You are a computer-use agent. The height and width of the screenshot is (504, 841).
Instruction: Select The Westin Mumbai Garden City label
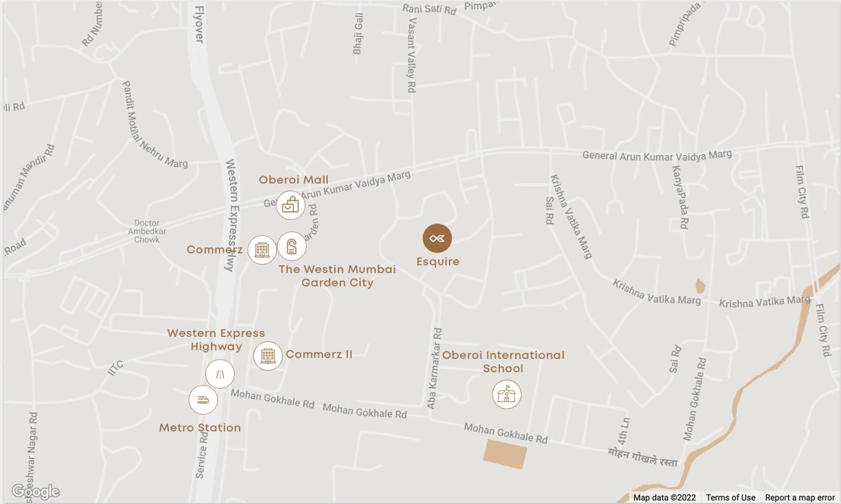(337, 276)
